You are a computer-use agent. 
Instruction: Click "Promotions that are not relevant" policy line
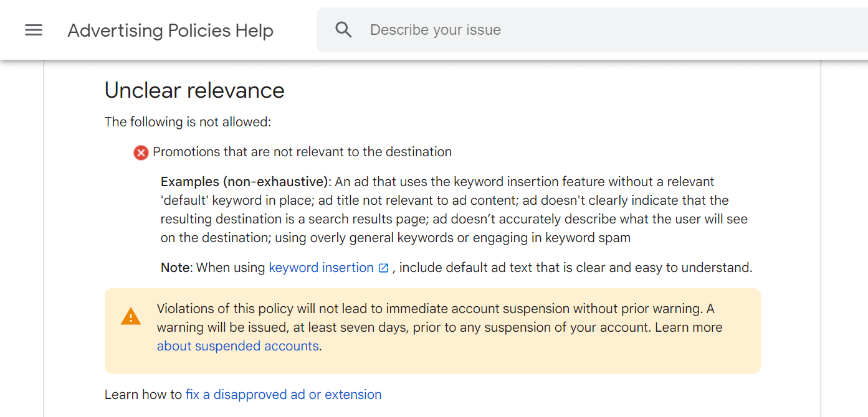tap(302, 152)
